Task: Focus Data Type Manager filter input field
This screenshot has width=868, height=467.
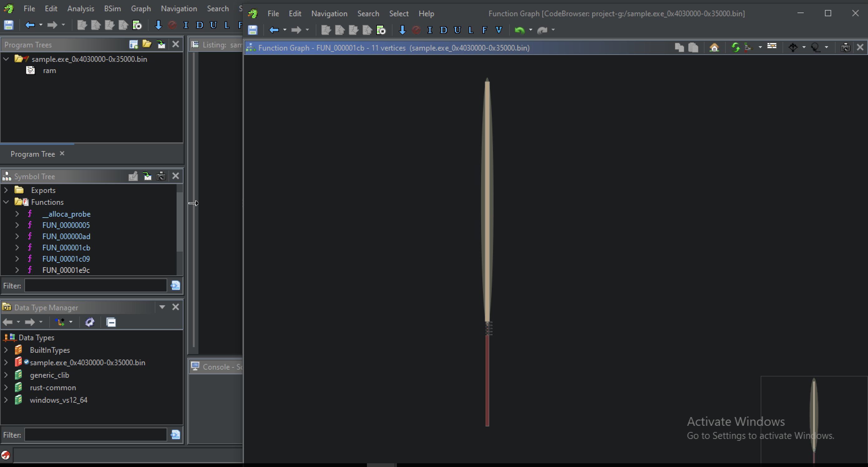Action: tap(96, 435)
